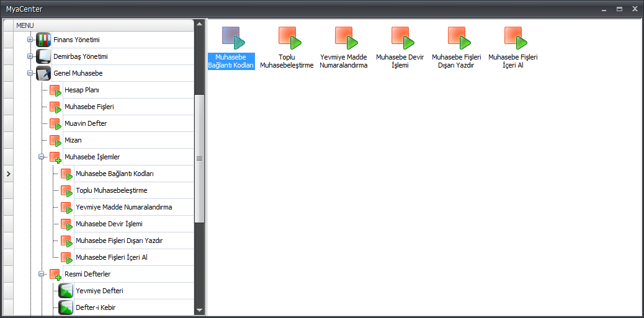Open the large Yevmiye Madde Numaralandırma icon
The width and height of the screenshot is (644, 318).
(346, 38)
